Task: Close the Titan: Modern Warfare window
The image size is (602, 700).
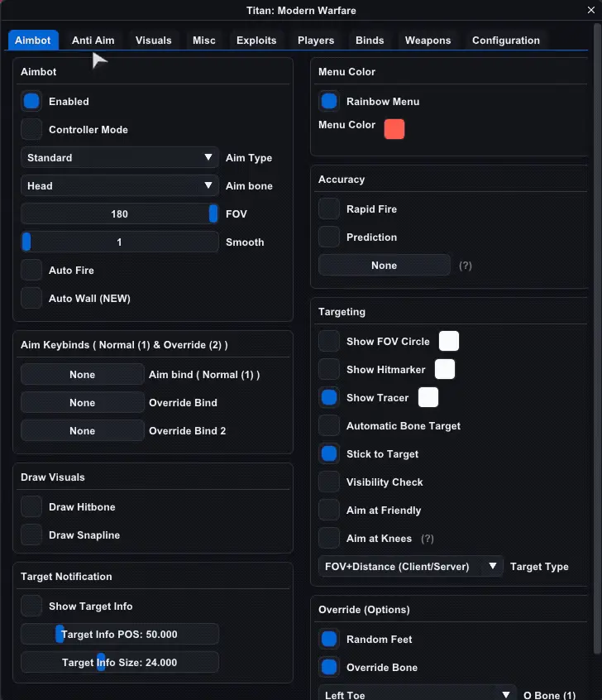Action: 591,10
